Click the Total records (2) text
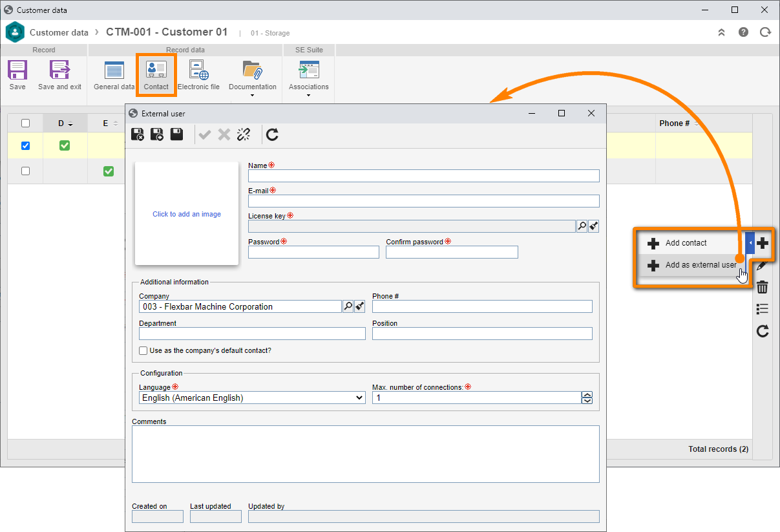This screenshot has height=532, width=780. pos(718,449)
